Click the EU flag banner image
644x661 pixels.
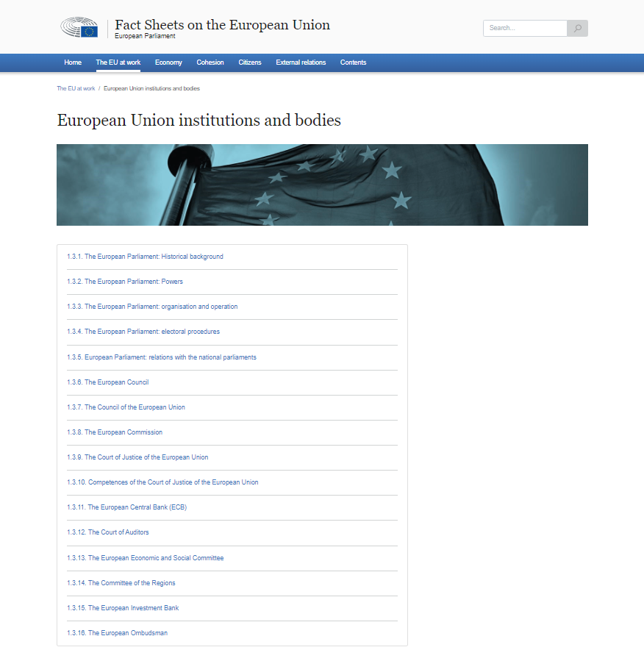tap(322, 185)
